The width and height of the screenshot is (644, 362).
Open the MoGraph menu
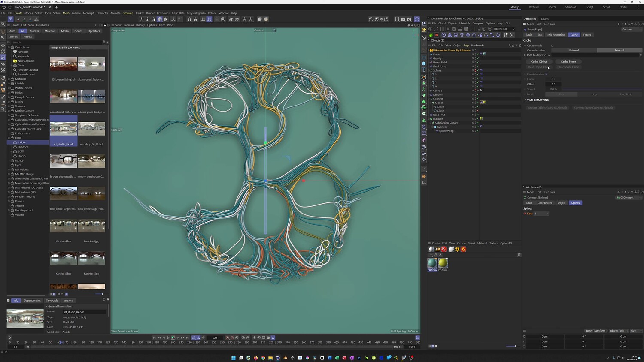(88, 13)
